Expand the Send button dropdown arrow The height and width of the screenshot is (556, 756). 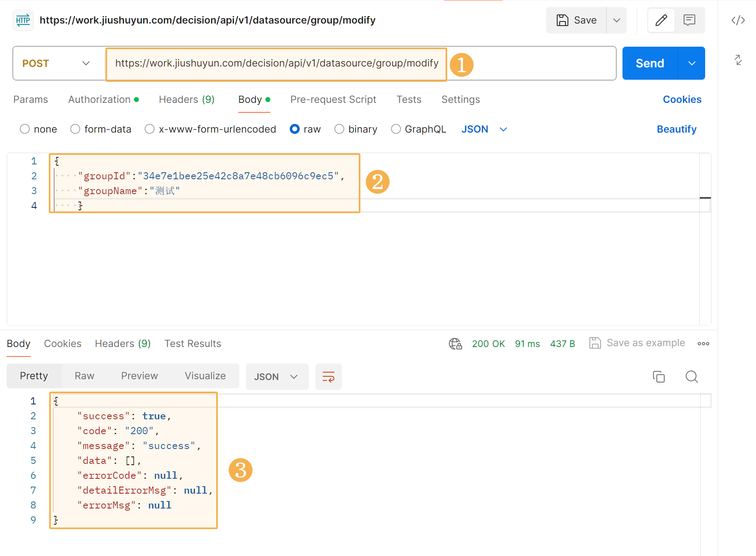tap(692, 63)
